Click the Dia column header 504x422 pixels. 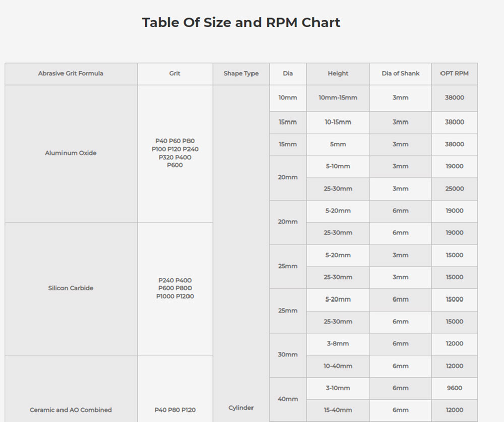pyautogui.click(x=288, y=73)
